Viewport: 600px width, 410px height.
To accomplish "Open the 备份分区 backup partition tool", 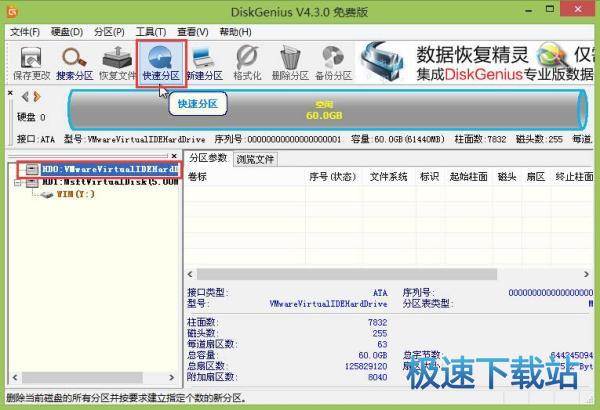I will pos(333,63).
